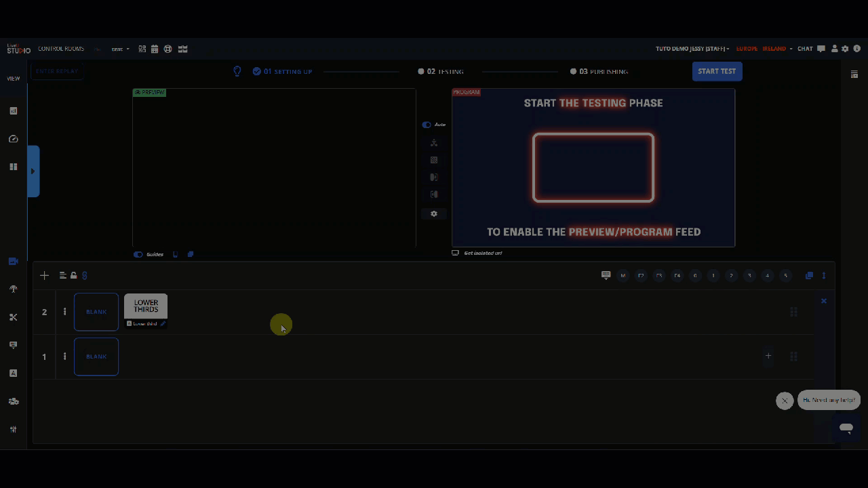Add a new layer with plus icon
The image size is (868, 488).
tap(45, 275)
